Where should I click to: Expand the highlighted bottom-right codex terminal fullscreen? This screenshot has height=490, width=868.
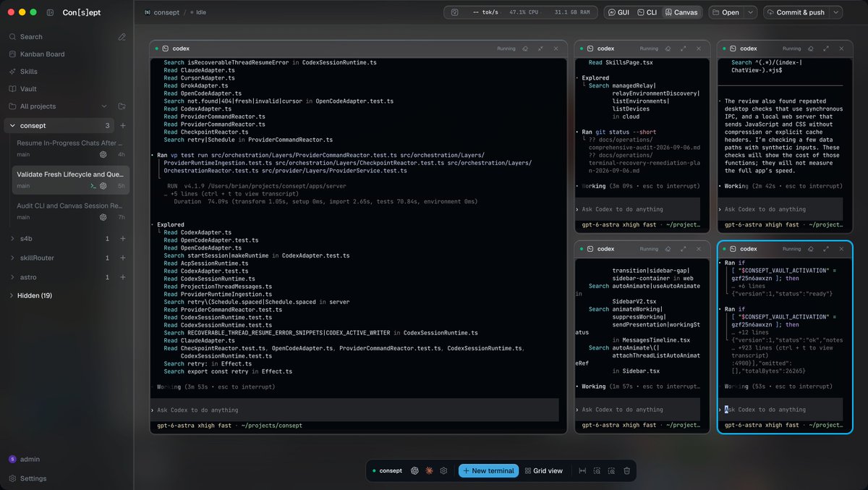(825, 249)
